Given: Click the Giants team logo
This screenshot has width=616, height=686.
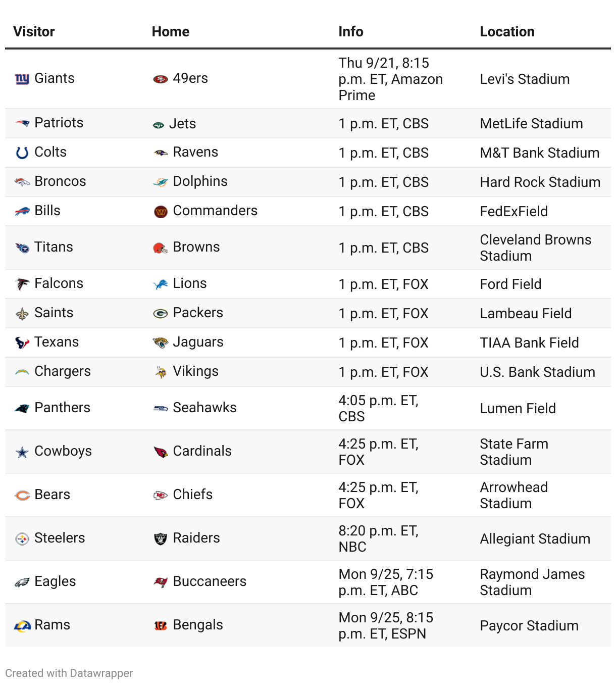Looking at the screenshot, I should [x=22, y=79].
